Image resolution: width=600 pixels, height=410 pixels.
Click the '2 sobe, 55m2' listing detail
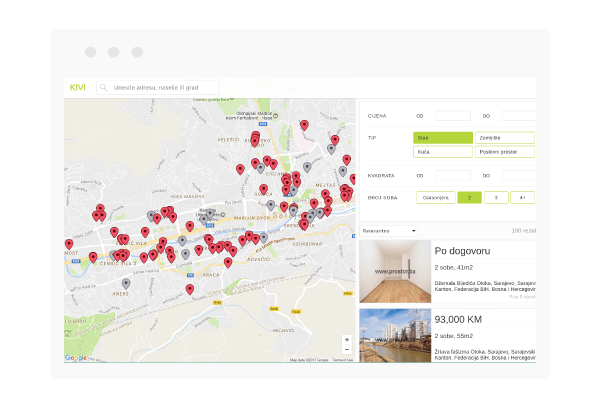click(454, 336)
